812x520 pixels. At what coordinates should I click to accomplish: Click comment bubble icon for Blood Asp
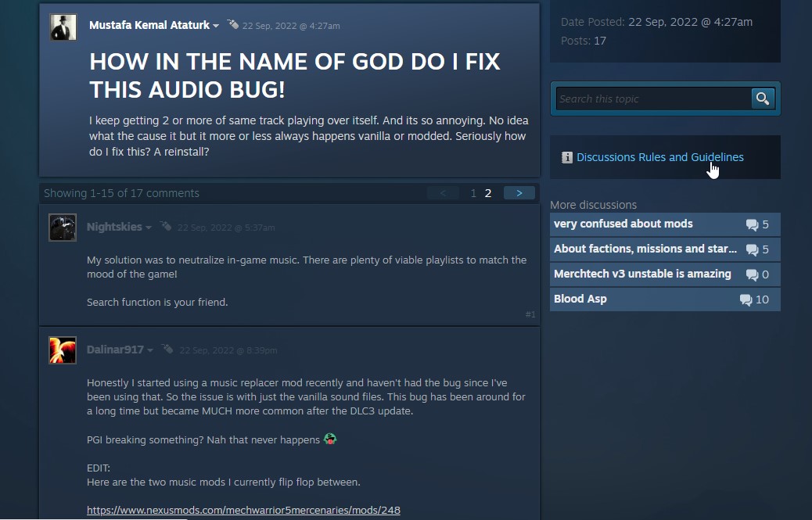tap(746, 299)
